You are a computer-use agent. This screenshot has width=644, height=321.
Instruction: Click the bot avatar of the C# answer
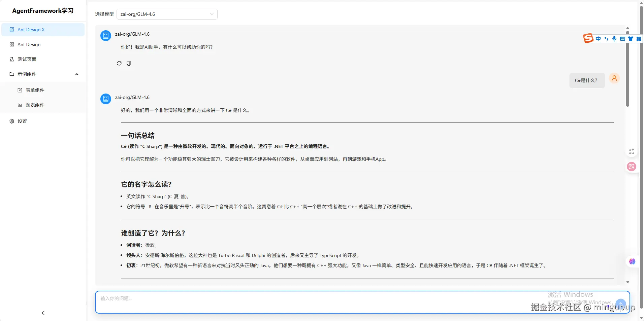tap(106, 99)
